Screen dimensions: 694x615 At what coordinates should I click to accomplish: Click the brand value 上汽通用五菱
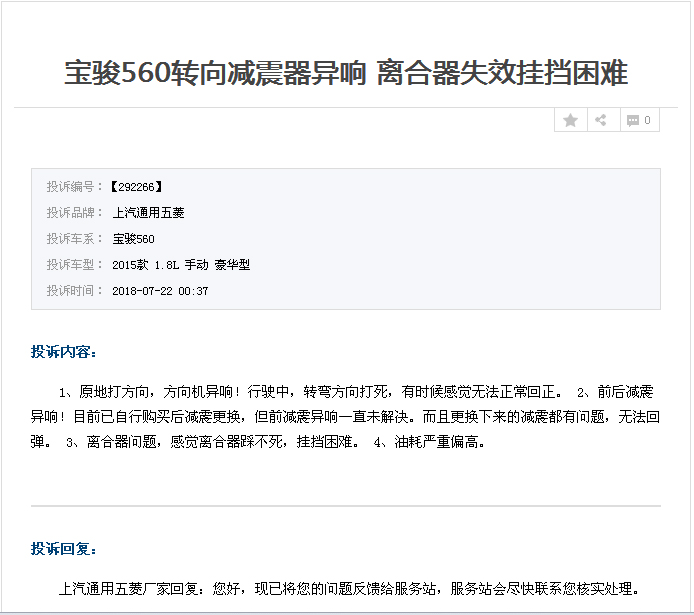(148, 213)
